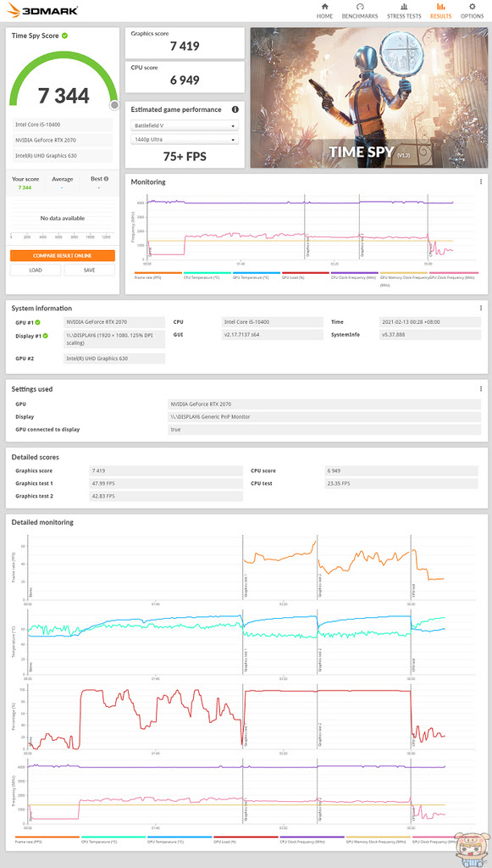Click the CPU score 6 949 card
Image resolution: width=492 pixels, height=868 pixels.
coord(185,77)
